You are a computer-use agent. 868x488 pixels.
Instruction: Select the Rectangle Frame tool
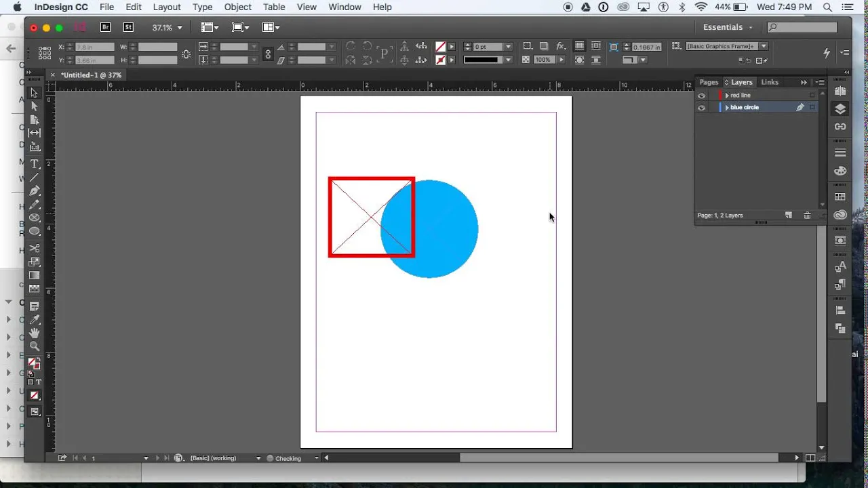click(34, 218)
